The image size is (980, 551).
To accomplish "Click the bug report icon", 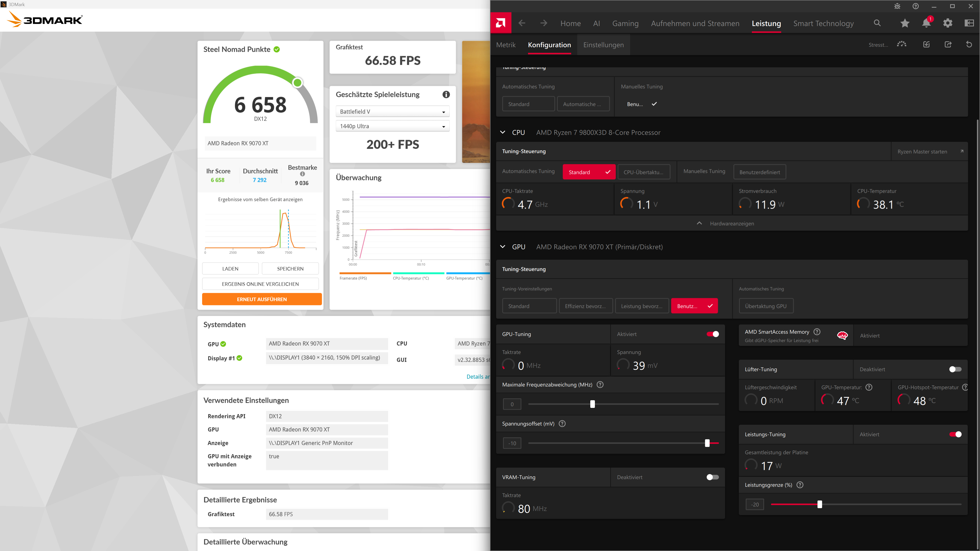I will pos(897,6).
